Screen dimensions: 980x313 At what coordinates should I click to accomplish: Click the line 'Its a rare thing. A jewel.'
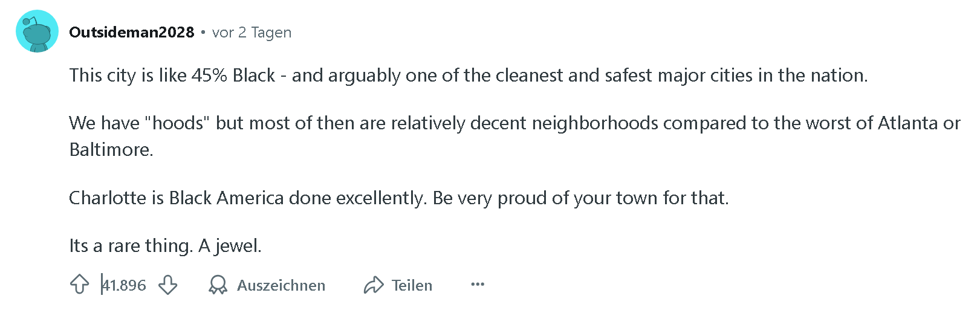165,245
